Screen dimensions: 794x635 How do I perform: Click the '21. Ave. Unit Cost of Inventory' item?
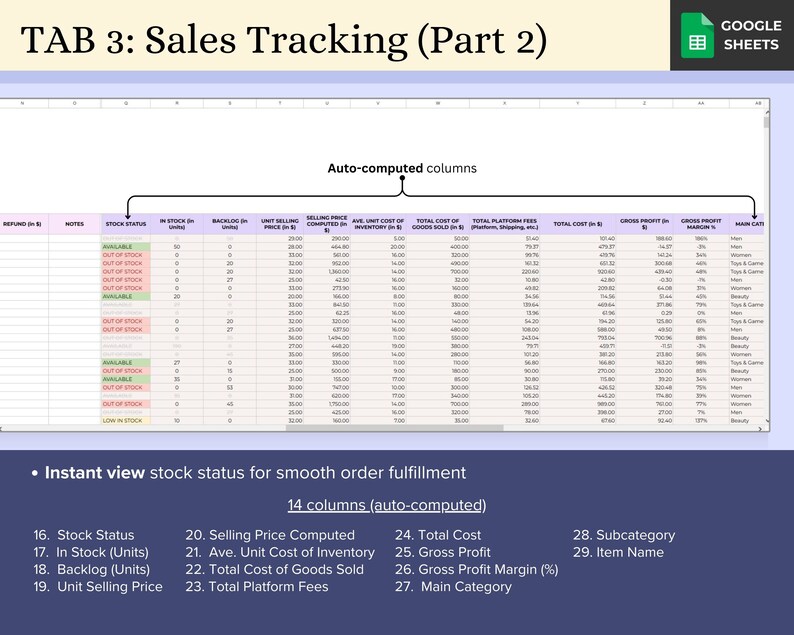(280, 552)
